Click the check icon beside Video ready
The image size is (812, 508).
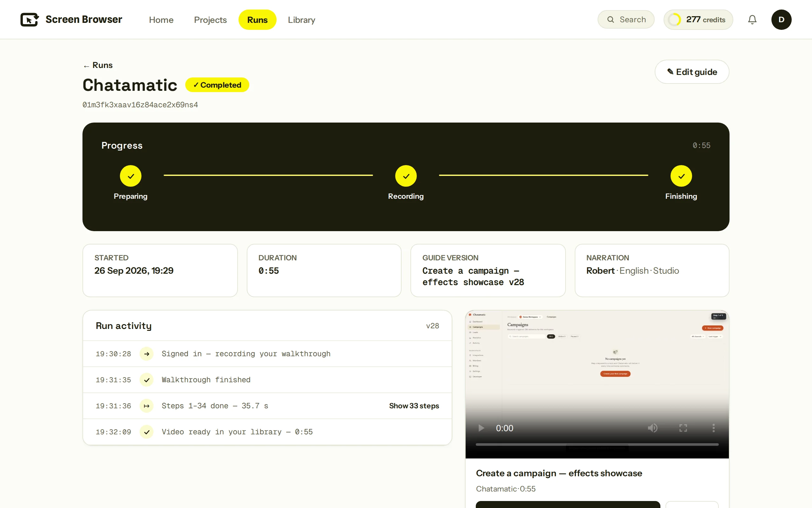coord(147,432)
